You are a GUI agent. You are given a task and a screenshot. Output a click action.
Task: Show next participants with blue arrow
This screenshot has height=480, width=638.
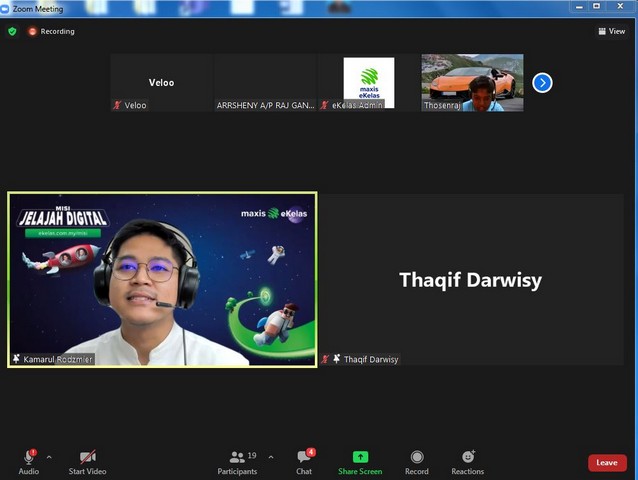tap(542, 82)
